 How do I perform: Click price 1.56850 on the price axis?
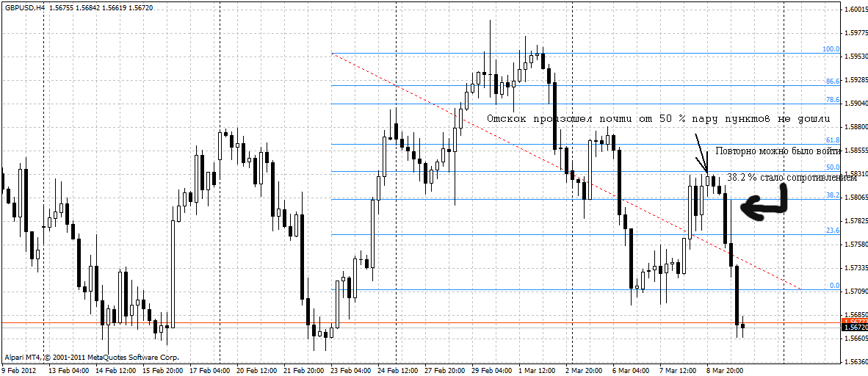(856, 314)
